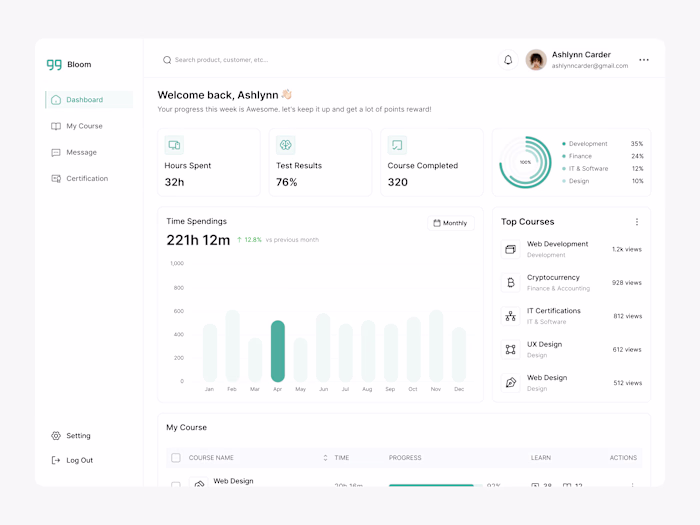The width and height of the screenshot is (700, 525).
Task: Open Top Courses vertical dots menu
Action: (637, 222)
